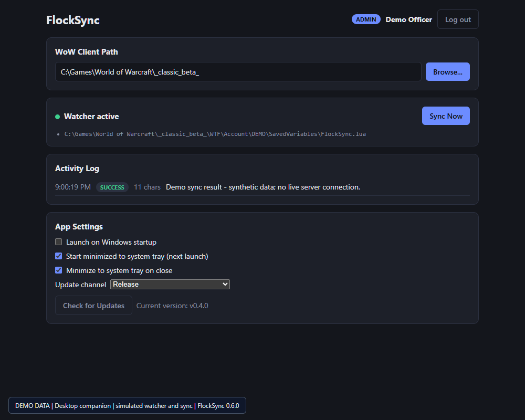Viewport: 525px width, 420px height.
Task: Enable Launch on Windows startup checkbox
Action: (x=59, y=242)
